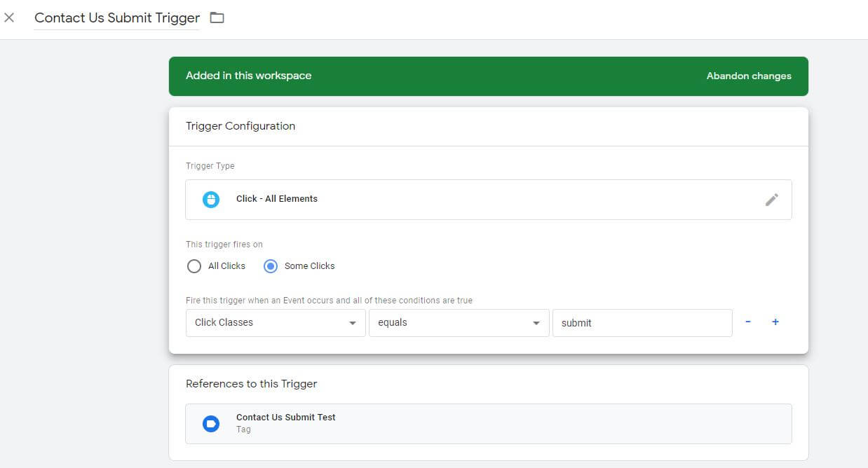Open the equals operator dropdown
868x468 pixels.
click(x=459, y=323)
